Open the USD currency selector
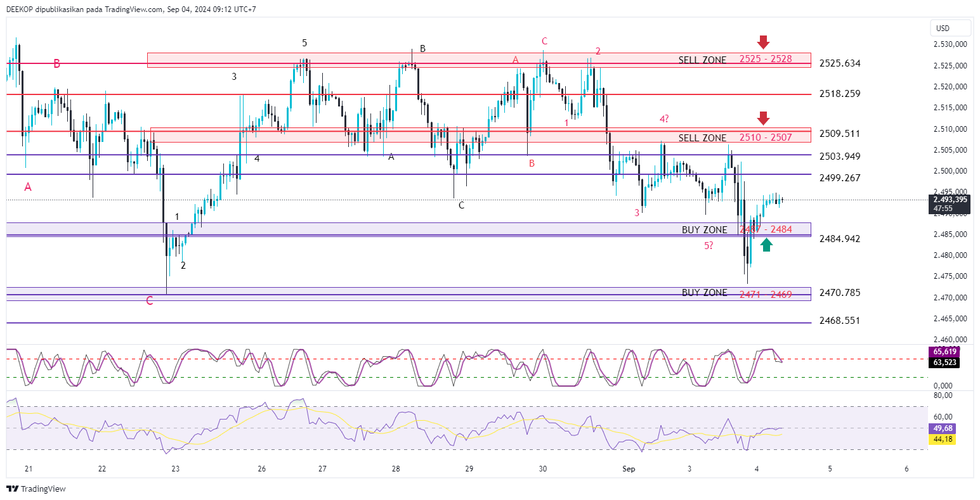 [950, 28]
